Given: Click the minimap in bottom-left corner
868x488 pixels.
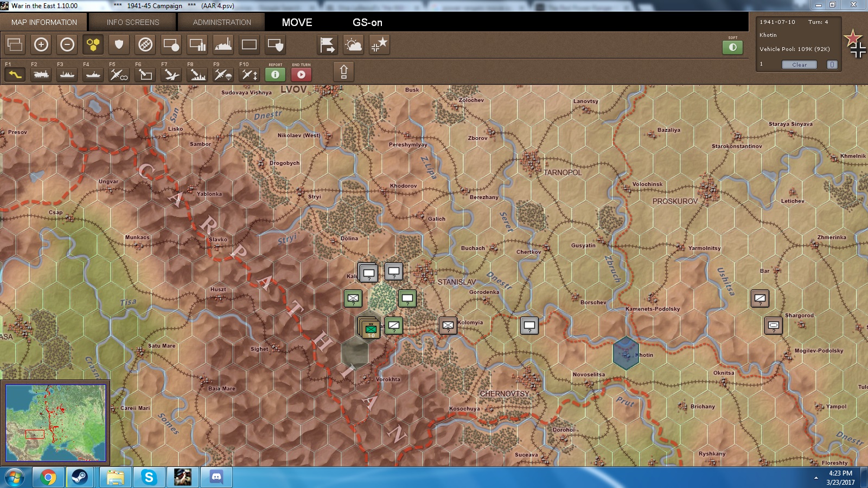Looking at the screenshot, I should pyautogui.click(x=56, y=422).
